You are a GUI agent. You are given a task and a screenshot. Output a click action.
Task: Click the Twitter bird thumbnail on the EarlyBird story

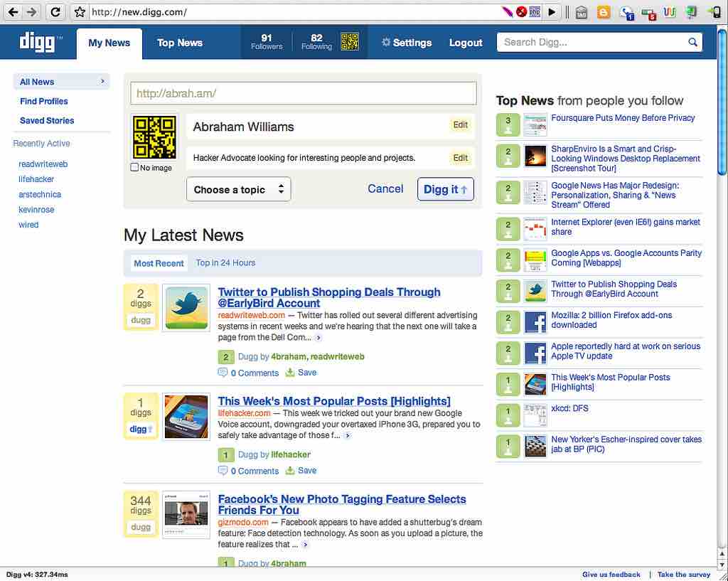point(186,308)
